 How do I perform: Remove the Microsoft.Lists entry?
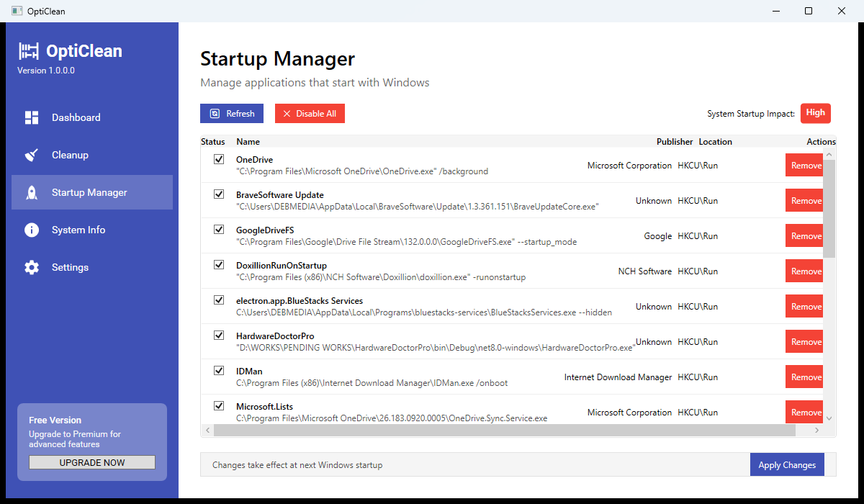pos(805,413)
